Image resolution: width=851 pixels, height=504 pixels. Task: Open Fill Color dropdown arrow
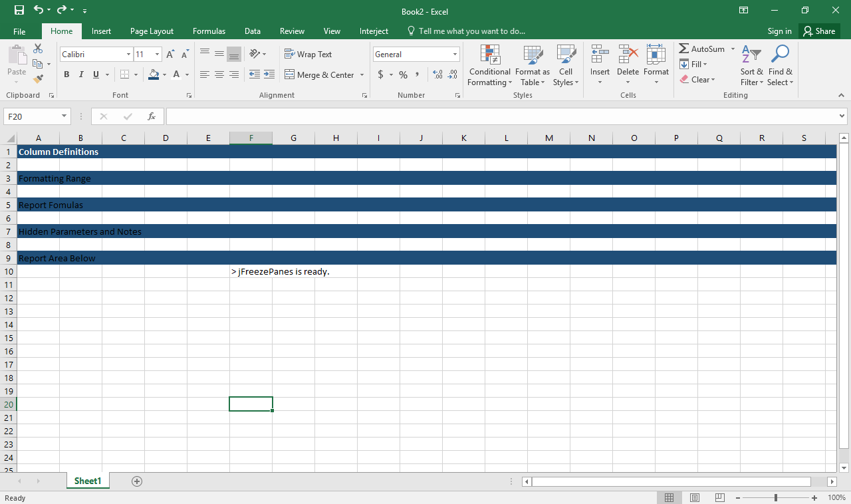[x=165, y=74]
